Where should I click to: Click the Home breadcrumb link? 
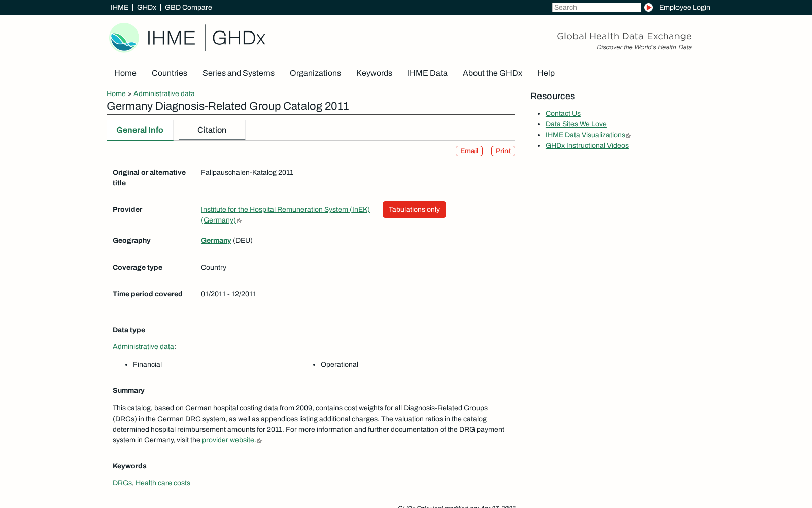click(x=116, y=93)
